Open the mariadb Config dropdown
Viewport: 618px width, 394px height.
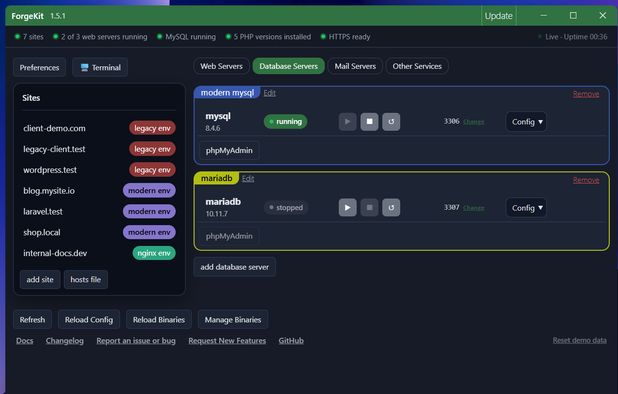point(526,208)
